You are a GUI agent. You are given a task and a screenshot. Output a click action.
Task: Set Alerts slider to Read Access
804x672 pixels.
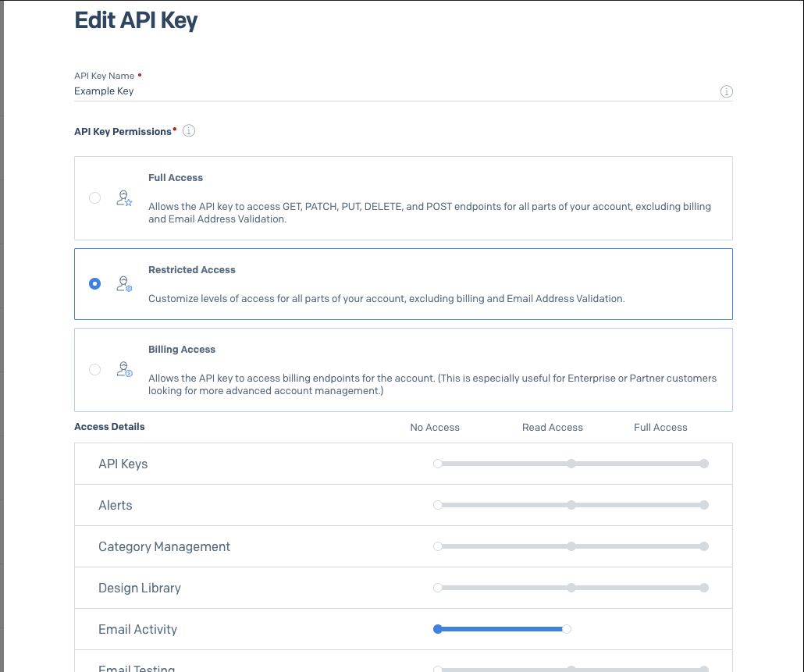pos(571,505)
